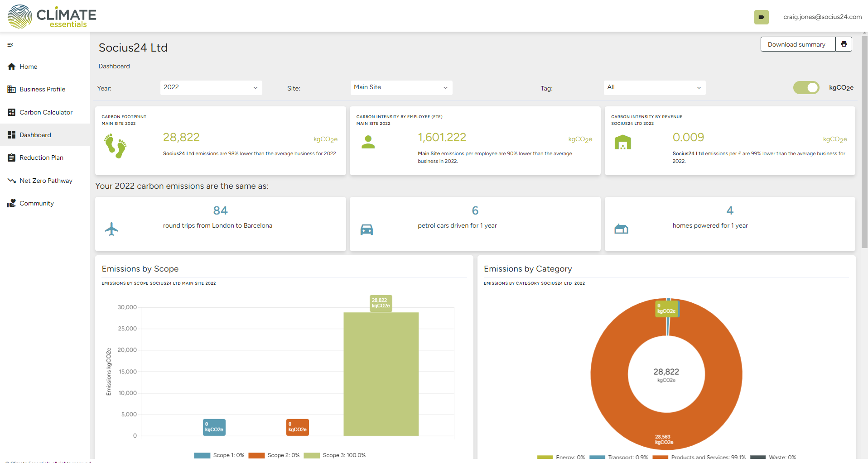Click the Community heart-hand icon

(x=12, y=203)
